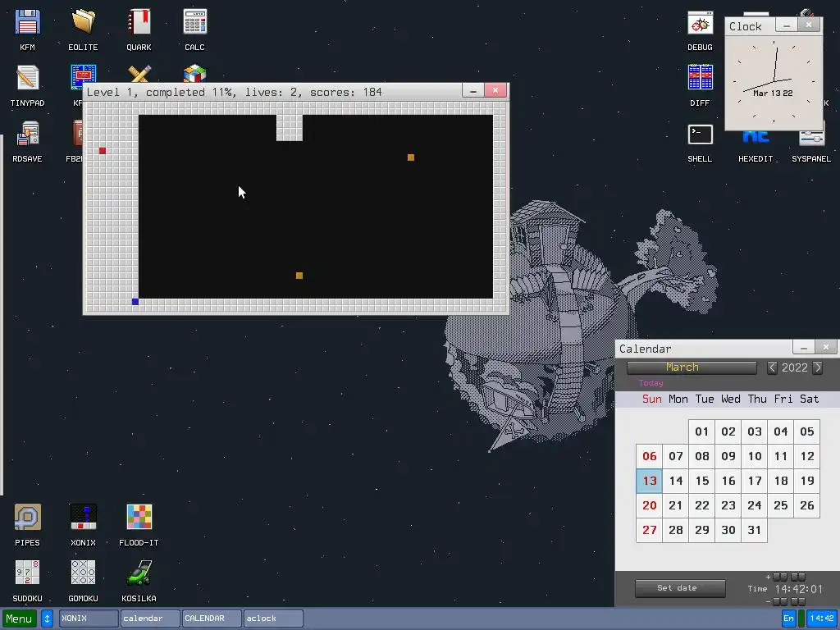
Task: Close the Xonix game window
Action: (495, 90)
